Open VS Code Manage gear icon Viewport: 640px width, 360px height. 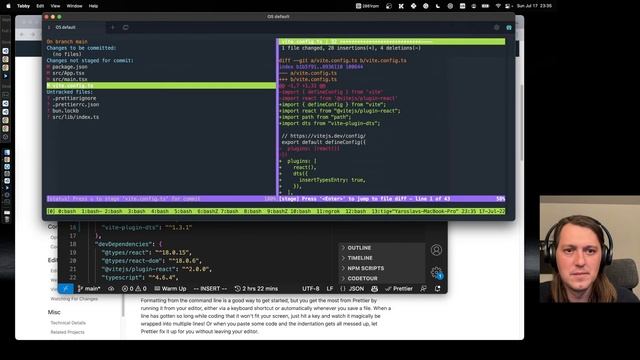point(436,272)
